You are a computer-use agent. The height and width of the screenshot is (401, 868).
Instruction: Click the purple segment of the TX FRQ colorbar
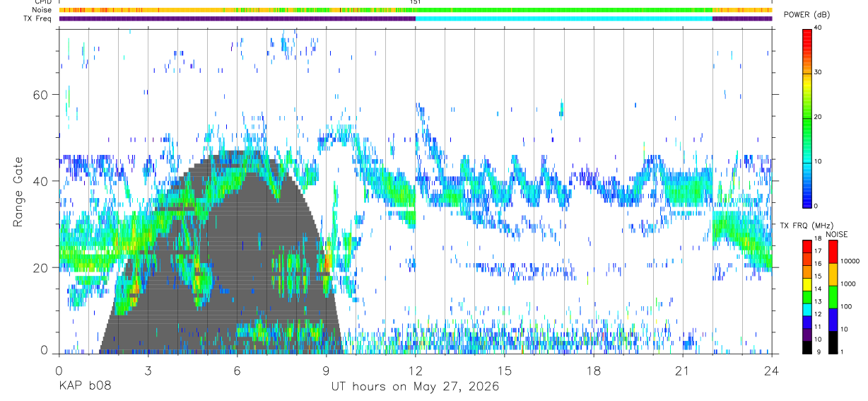pos(807,334)
